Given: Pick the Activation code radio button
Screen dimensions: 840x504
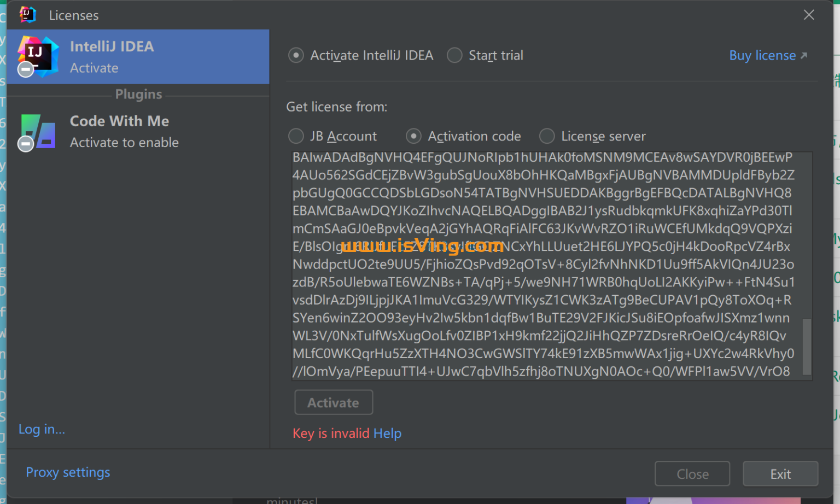Looking at the screenshot, I should click(413, 136).
